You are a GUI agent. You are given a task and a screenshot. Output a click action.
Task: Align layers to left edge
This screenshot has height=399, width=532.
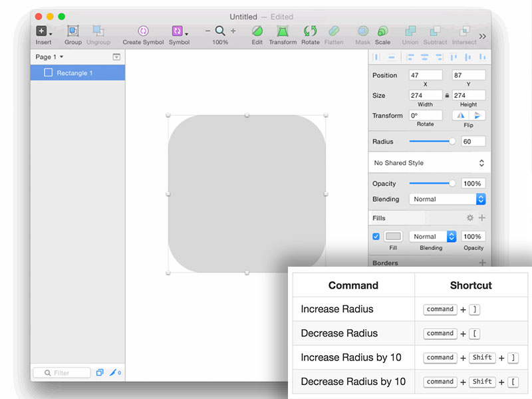point(410,57)
